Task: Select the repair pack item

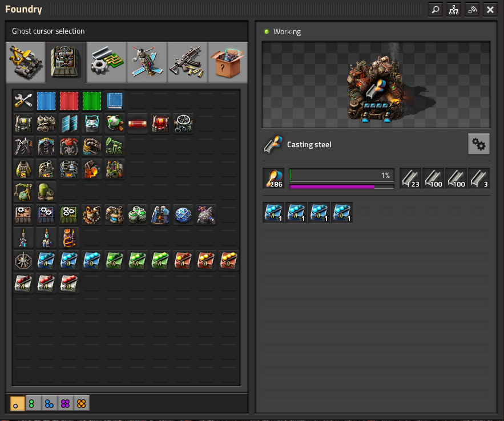Action: tap(23, 101)
